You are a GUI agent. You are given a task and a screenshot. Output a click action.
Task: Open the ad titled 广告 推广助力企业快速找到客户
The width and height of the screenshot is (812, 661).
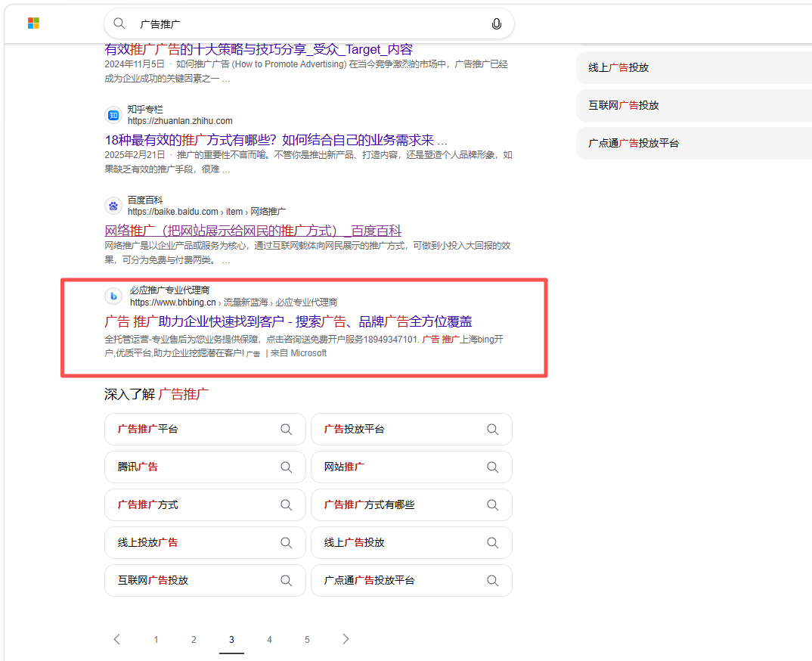click(x=289, y=321)
